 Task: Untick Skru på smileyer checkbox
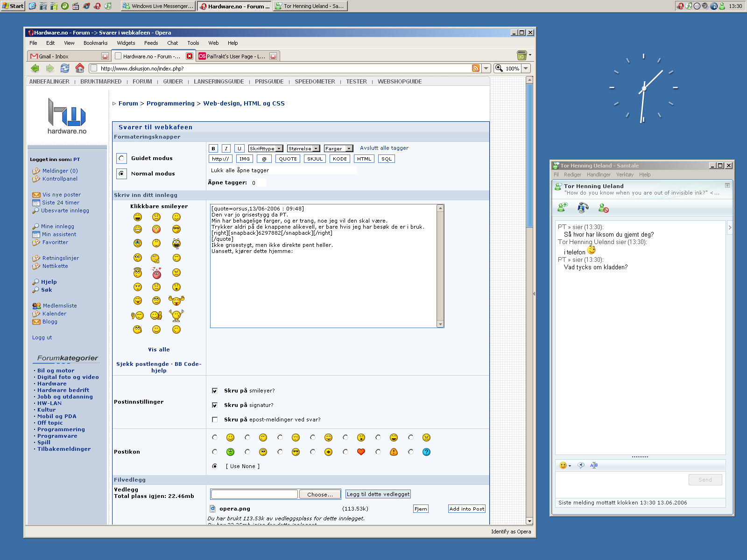pos(215,391)
